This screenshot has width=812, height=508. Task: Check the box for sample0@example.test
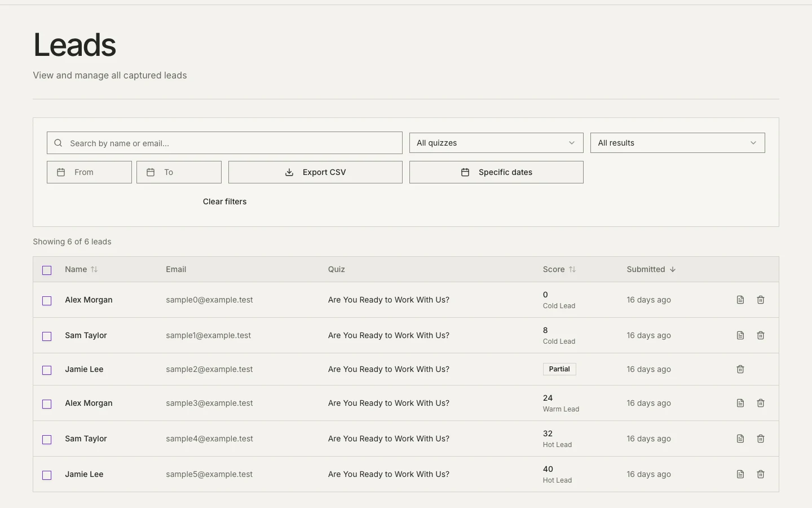tap(47, 301)
